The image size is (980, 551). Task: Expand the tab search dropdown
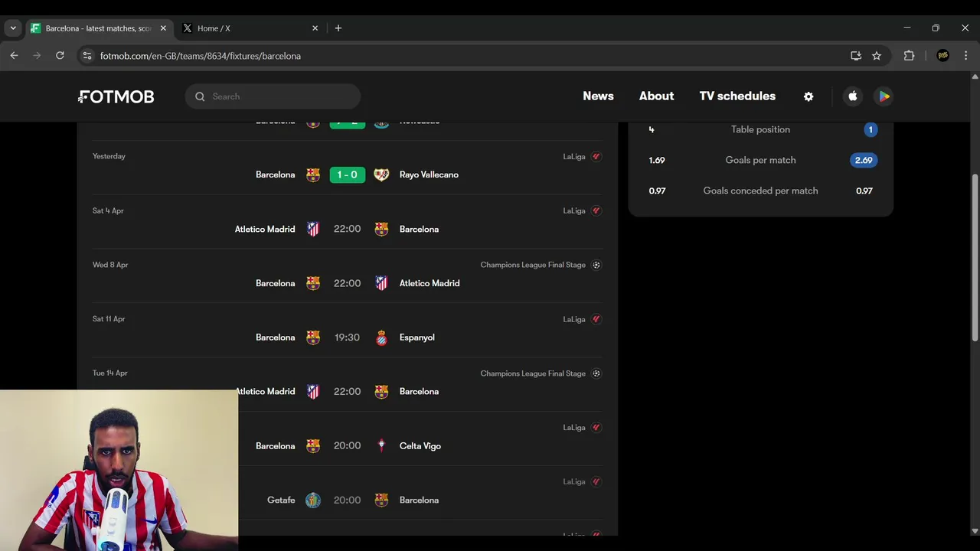13,28
